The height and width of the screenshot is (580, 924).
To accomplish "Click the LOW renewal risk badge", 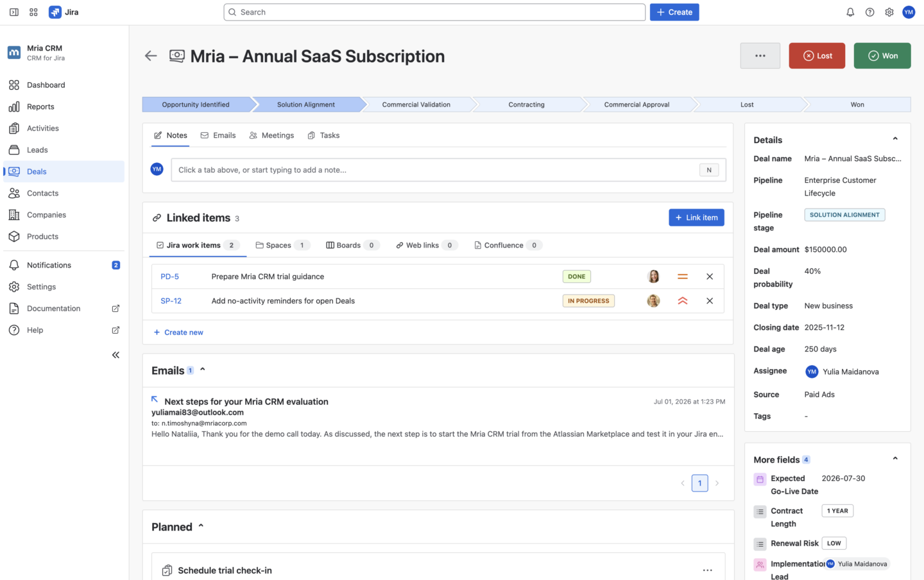I will click(x=834, y=543).
